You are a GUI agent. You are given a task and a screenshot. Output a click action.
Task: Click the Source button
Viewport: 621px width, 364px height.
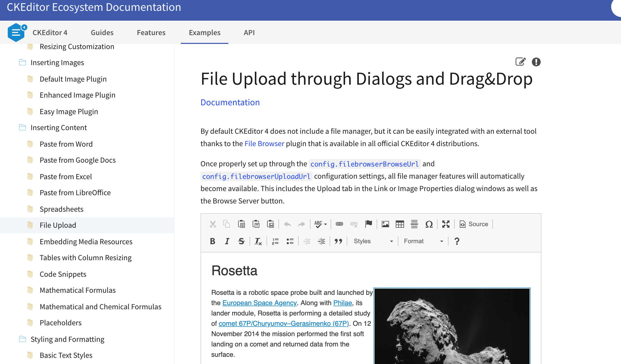[x=474, y=224]
